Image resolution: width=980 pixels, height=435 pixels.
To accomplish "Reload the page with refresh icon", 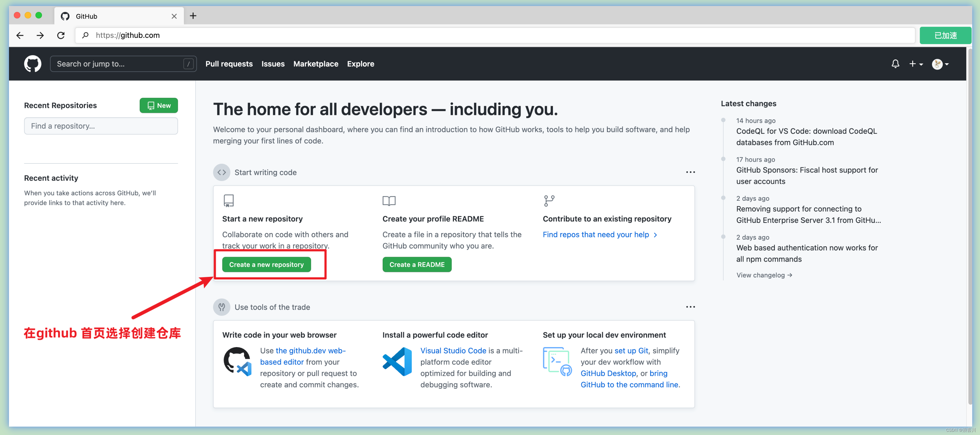I will tap(61, 35).
